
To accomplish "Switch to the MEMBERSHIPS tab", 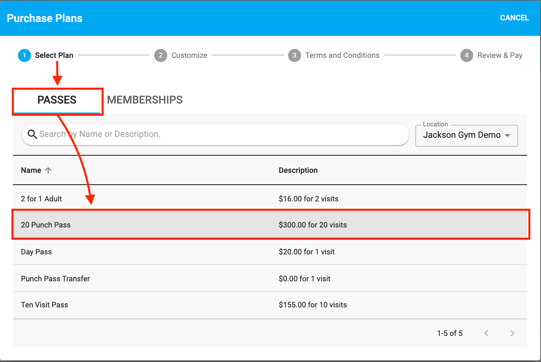I will [x=145, y=100].
